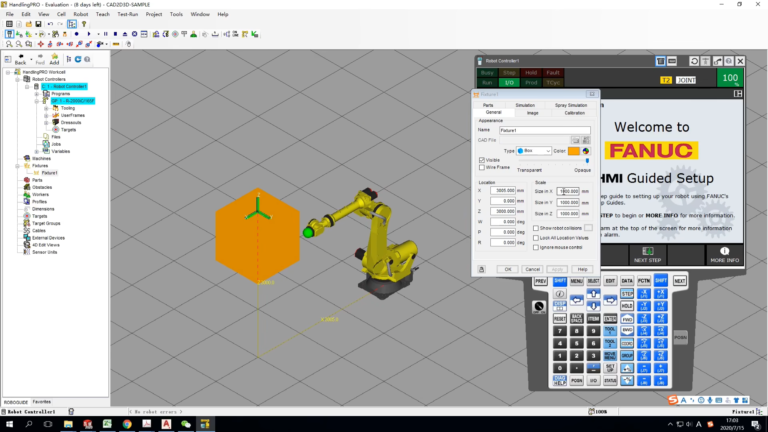This screenshot has height=432, width=768.
Task: Switch to the Spray Simulation tab
Action: point(571,105)
